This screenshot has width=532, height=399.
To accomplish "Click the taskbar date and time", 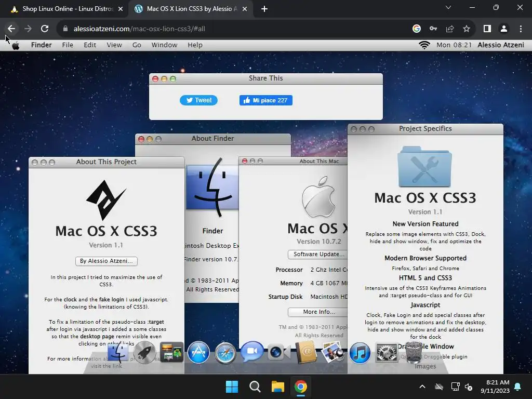I will click(495, 387).
